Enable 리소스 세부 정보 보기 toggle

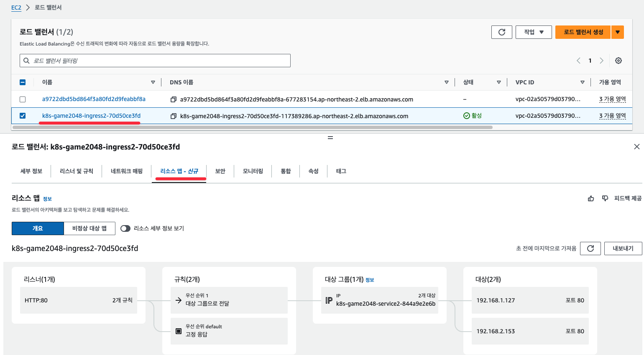125,228
